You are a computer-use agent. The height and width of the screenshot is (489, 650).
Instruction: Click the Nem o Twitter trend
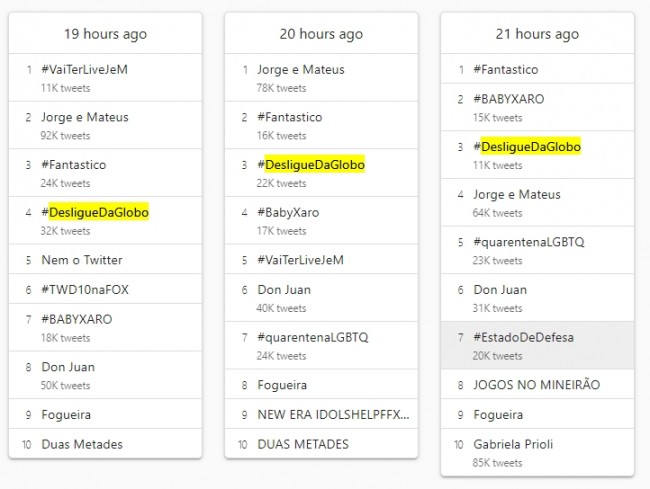tap(82, 260)
